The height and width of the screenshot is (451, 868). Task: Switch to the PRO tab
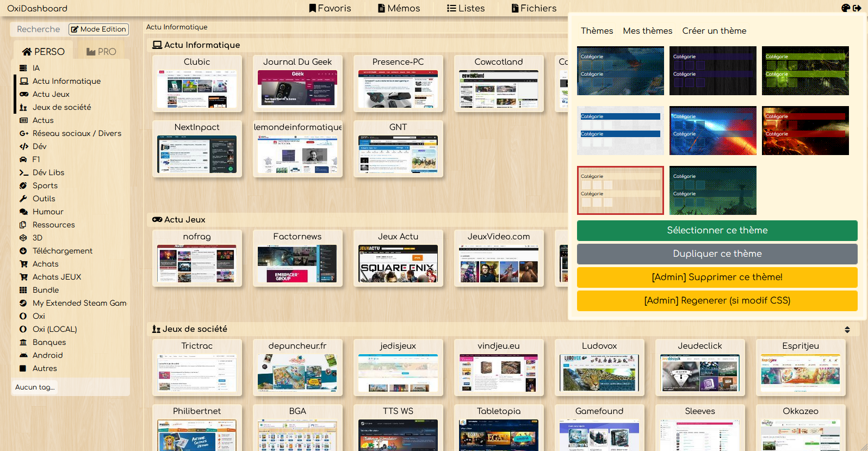101,52
